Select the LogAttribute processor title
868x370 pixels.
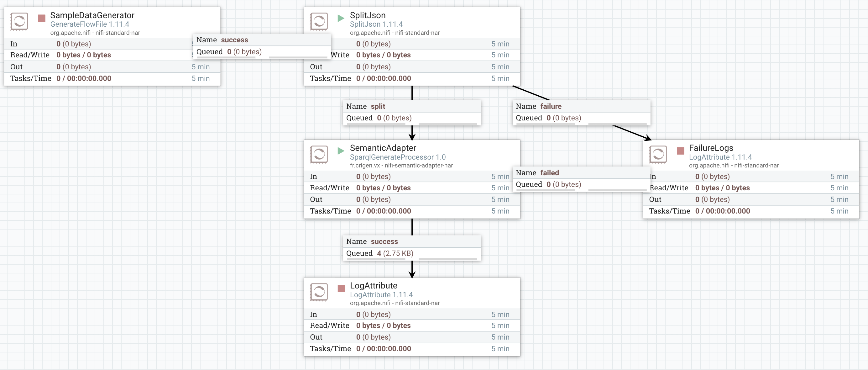point(373,286)
